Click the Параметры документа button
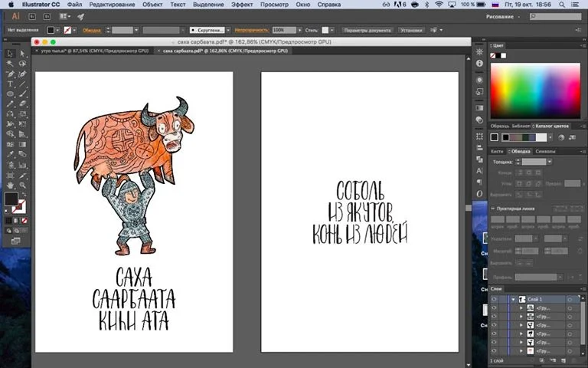Viewport: 588px width, 368px height. click(x=367, y=30)
